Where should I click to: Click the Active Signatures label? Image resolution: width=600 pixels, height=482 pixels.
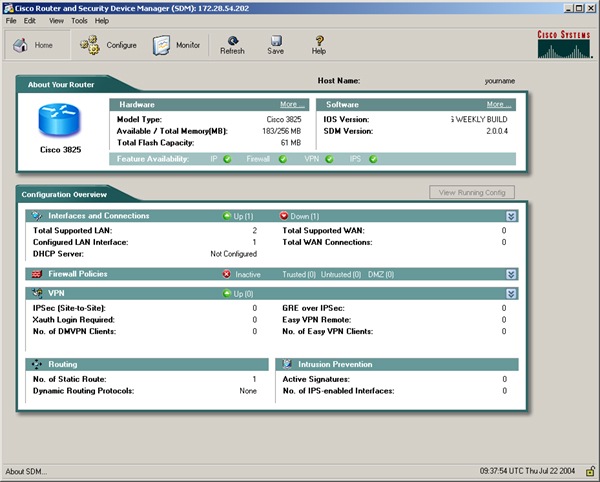pyautogui.click(x=316, y=379)
